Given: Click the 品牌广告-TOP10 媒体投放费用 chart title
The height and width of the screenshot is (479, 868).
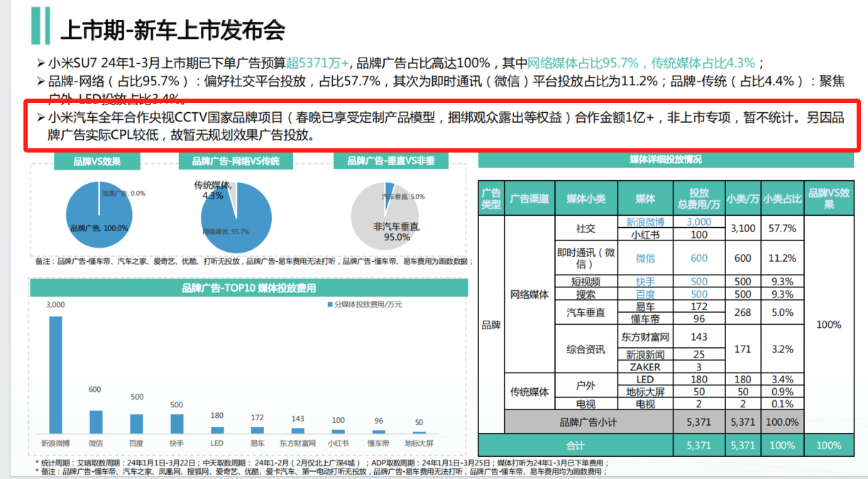Looking at the screenshot, I should click(x=248, y=288).
